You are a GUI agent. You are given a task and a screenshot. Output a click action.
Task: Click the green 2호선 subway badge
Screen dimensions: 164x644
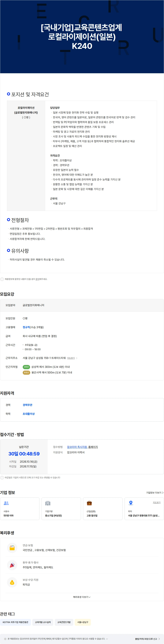[x=26, y=367]
